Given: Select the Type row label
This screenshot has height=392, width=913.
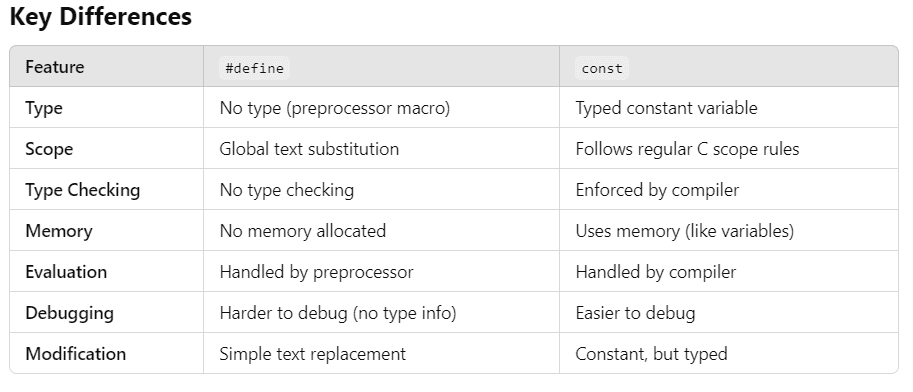Looking at the screenshot, I should pyautogui.click(x=44, y=108).
